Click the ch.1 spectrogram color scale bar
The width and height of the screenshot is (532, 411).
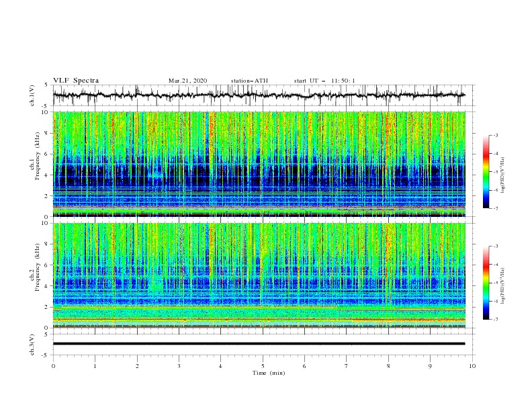point(486,172)
